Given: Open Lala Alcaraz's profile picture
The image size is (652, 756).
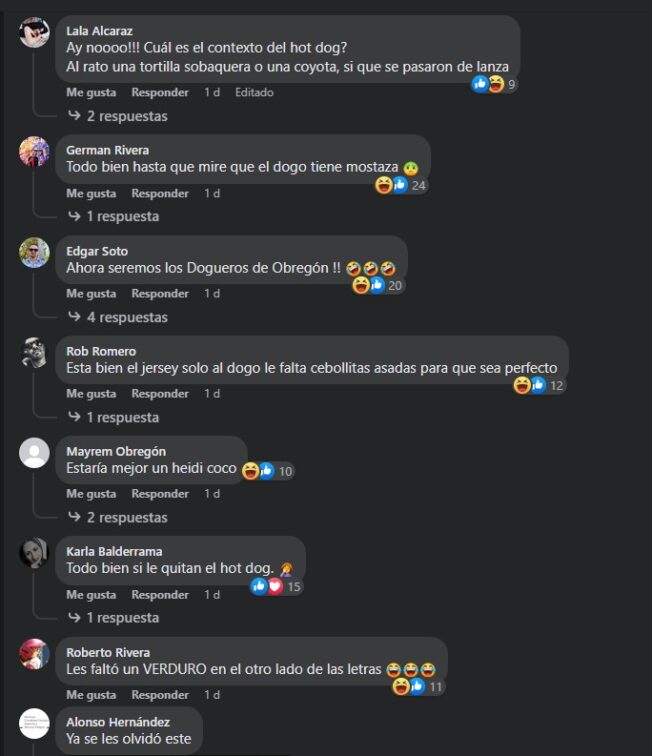Looking at the screenshot, I should pyautogui.click(x=34, y=32).
